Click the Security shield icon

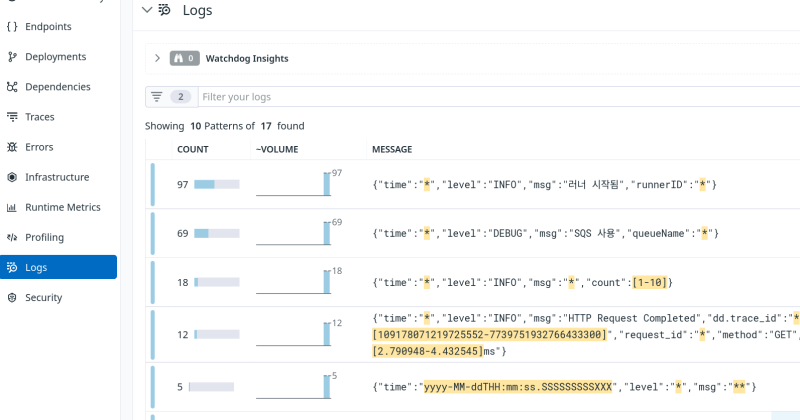coord(12,297)
